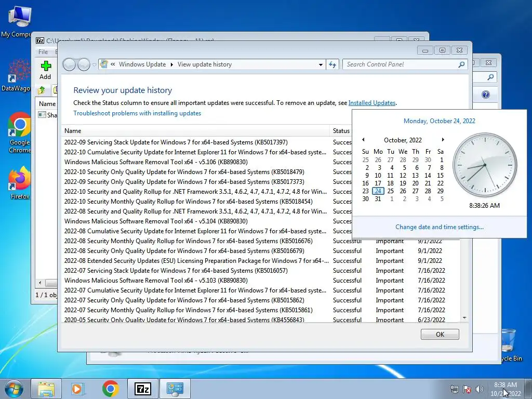The height and width of the screenshot is (399, 532).
Task: Open the volume speaker tray icon
Action: [479, 389]
